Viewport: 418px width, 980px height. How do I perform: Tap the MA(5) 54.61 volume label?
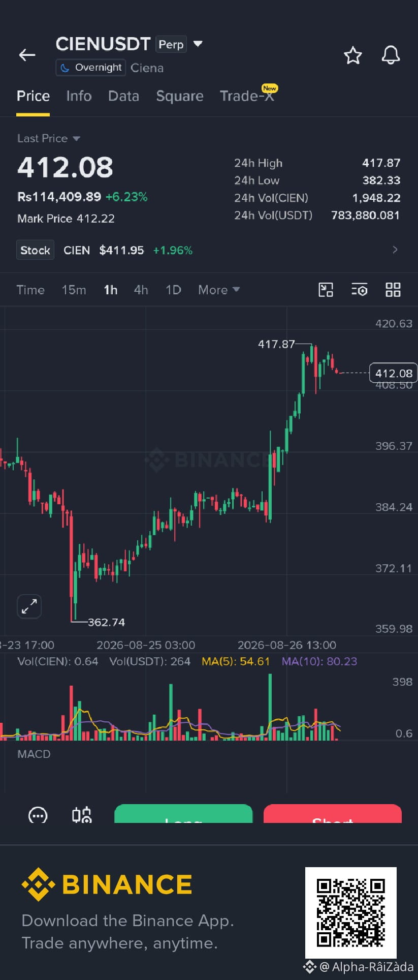click(x=236, y=661)
